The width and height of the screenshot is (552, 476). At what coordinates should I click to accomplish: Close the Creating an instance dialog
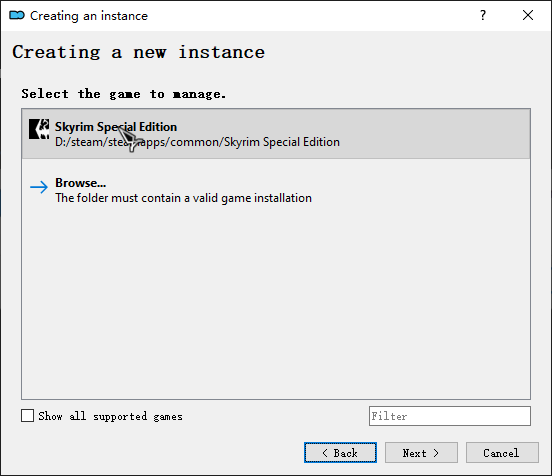point(528,15)
